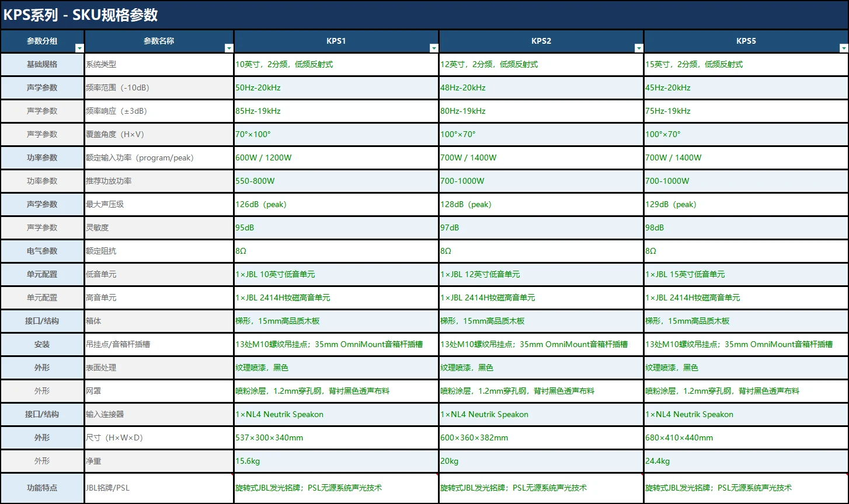Viewport: 849px width, 504px height.
Task: Select the 功能特点 group cell
Action: pos(43,488)
